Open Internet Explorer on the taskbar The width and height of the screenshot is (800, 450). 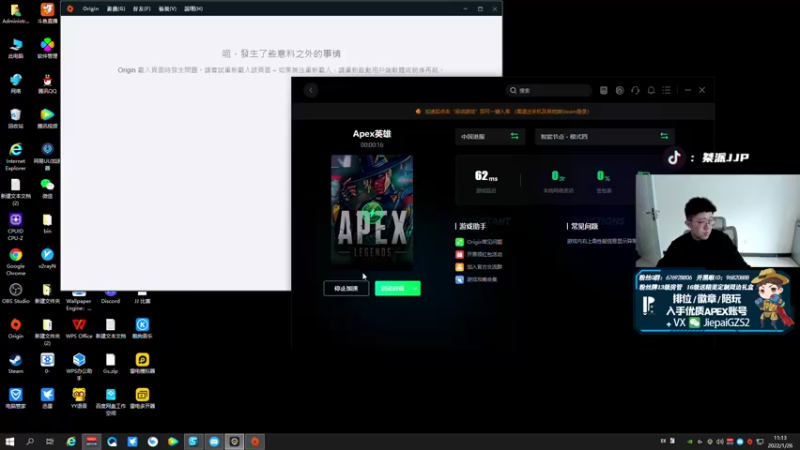(71, 442)
